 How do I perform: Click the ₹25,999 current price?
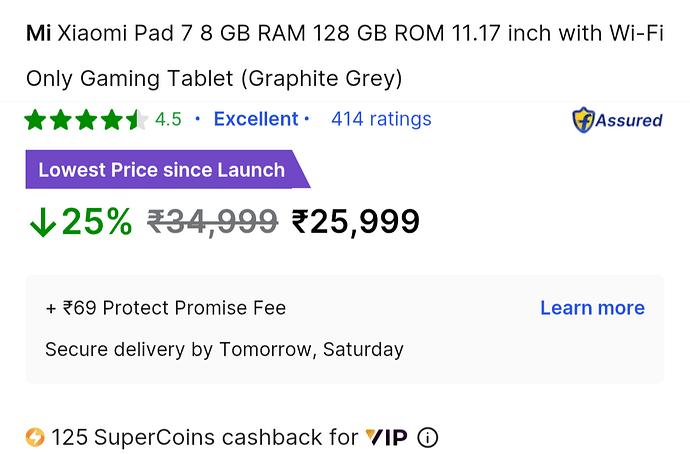[x=356, y=222]
